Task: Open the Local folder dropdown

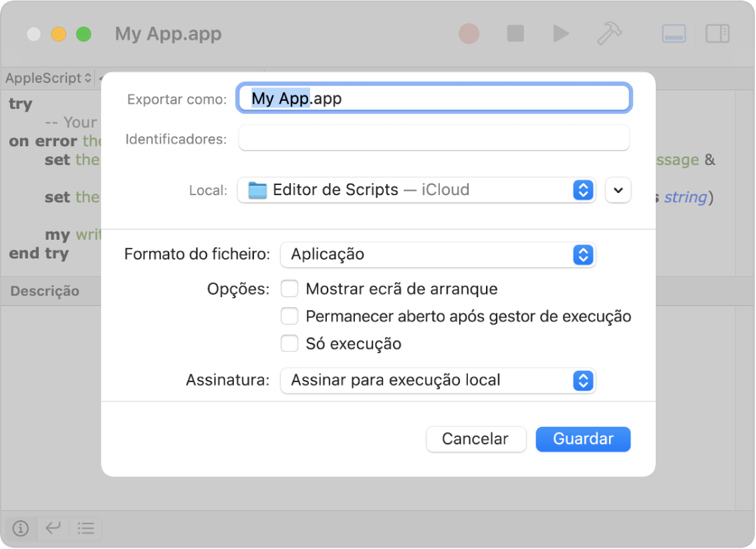Action: point(416,190)
